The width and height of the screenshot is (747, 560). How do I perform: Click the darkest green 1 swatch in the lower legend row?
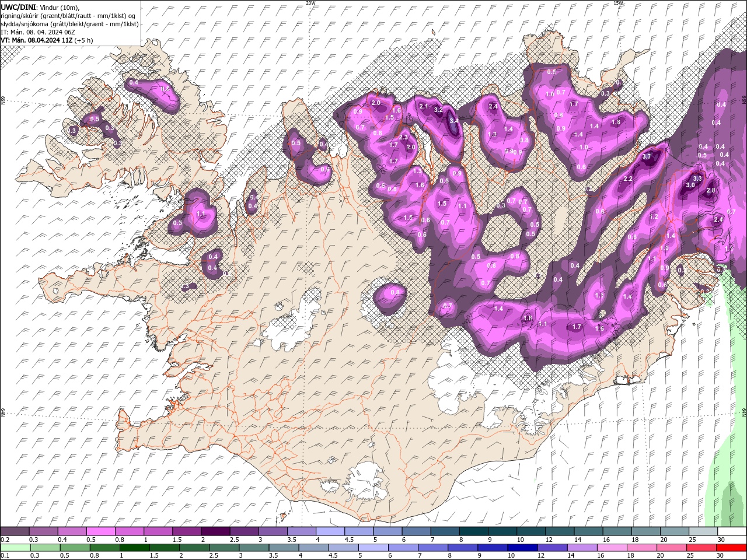click(x=134, y=547)
